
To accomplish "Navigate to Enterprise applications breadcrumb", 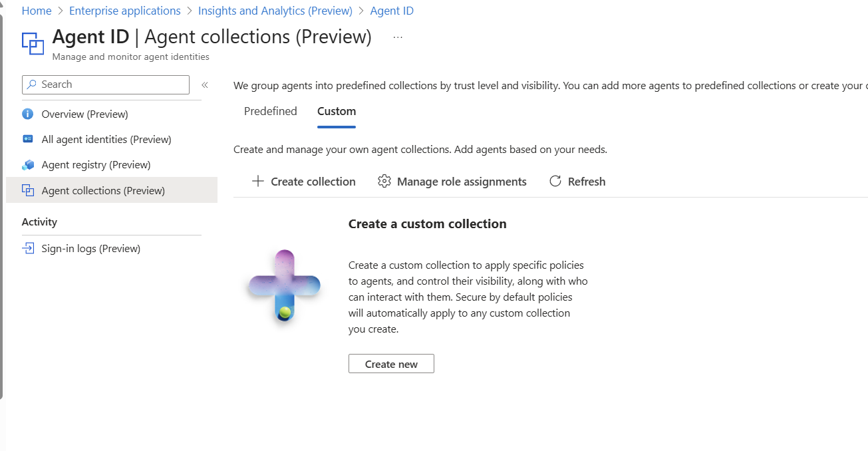I will coord(124,11).
